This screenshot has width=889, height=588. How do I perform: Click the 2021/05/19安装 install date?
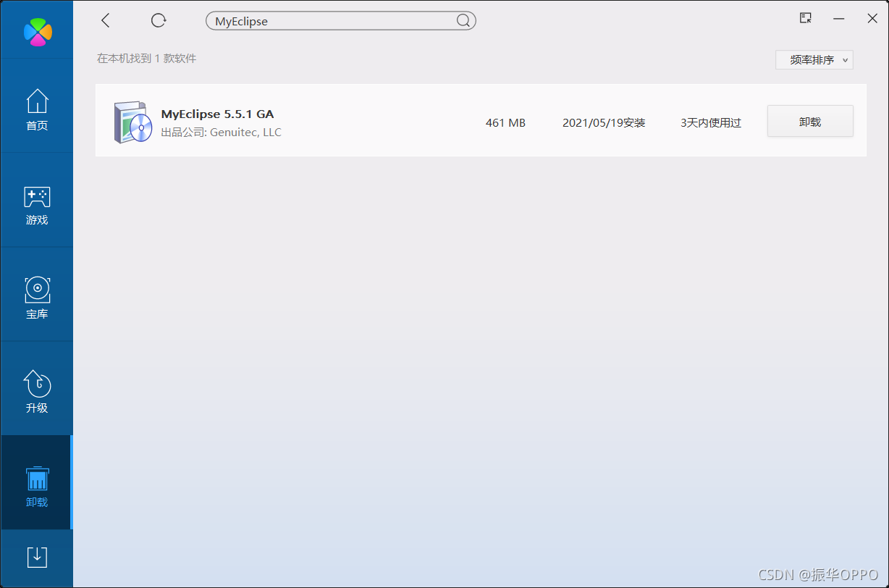pyautogui.click(x=604, y=123)
